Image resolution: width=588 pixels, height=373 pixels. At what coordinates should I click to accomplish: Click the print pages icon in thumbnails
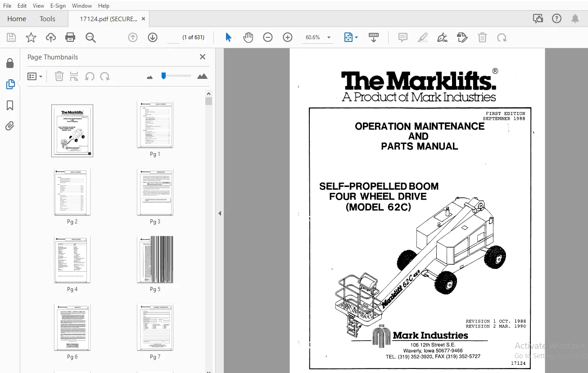[x=74, y=76]
